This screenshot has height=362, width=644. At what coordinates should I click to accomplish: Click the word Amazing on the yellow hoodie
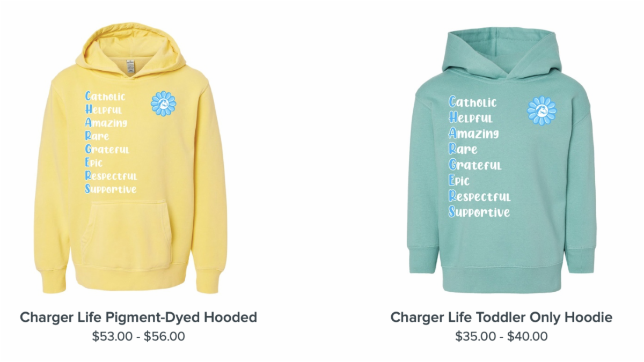pyautogui.click(x=106, y=123)
